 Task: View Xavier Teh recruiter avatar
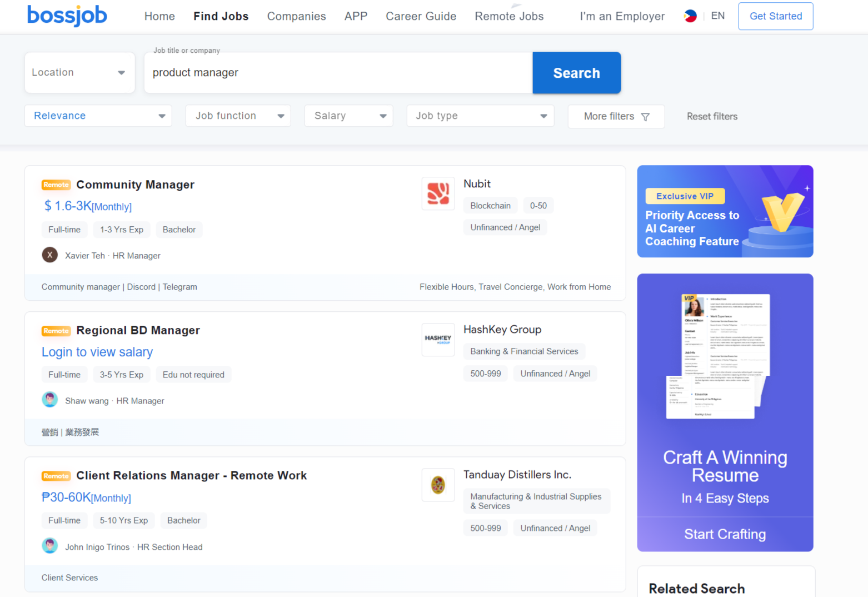50,255
